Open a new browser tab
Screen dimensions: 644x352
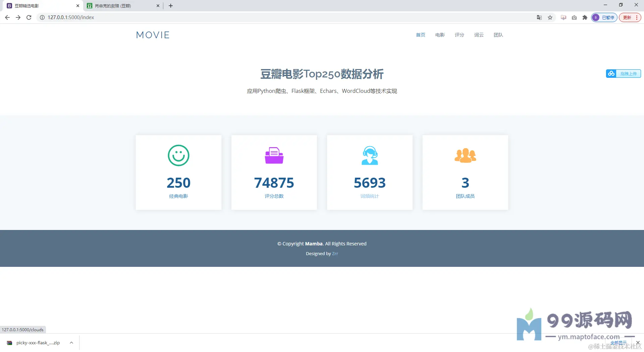(x=171, y=6)
